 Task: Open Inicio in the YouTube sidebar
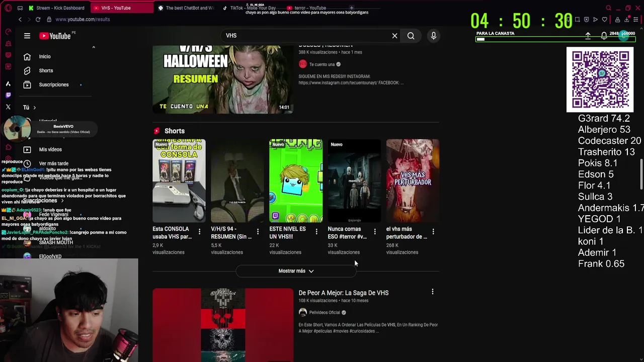(x=45, y=56)
